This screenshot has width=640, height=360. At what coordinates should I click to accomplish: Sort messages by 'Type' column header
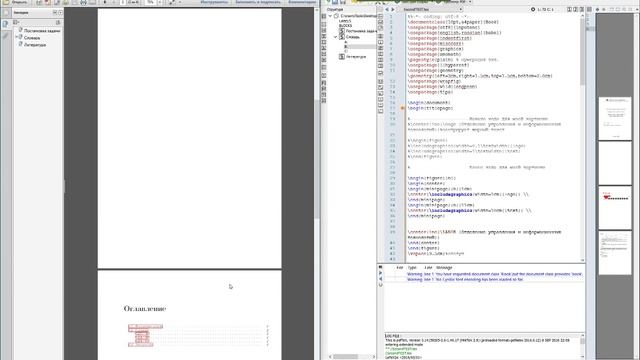(x=412, y=268)
